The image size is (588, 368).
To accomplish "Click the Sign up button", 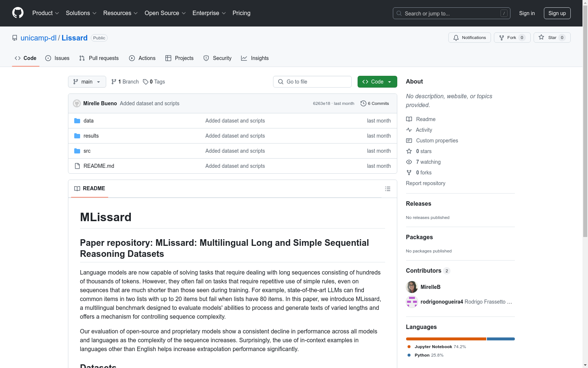I will 557,13.
